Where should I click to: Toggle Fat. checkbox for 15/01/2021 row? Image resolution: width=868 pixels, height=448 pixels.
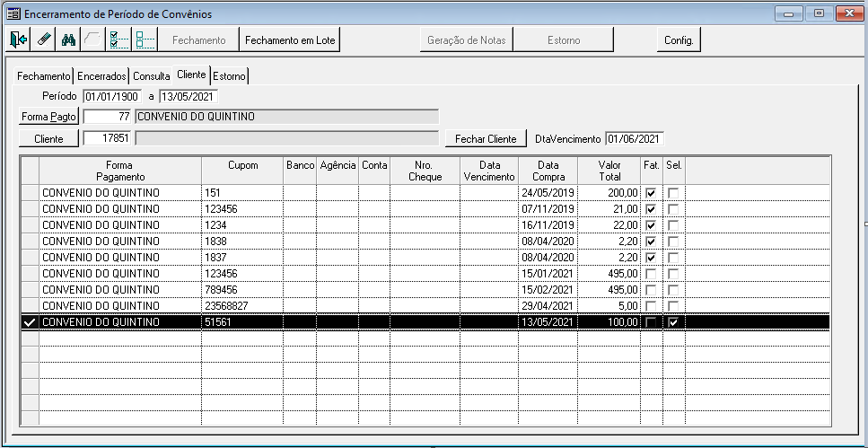[x=651, y=274]
